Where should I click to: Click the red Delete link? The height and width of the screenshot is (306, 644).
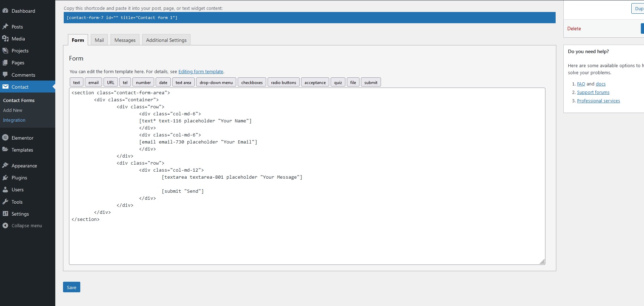tap(574, 29)
